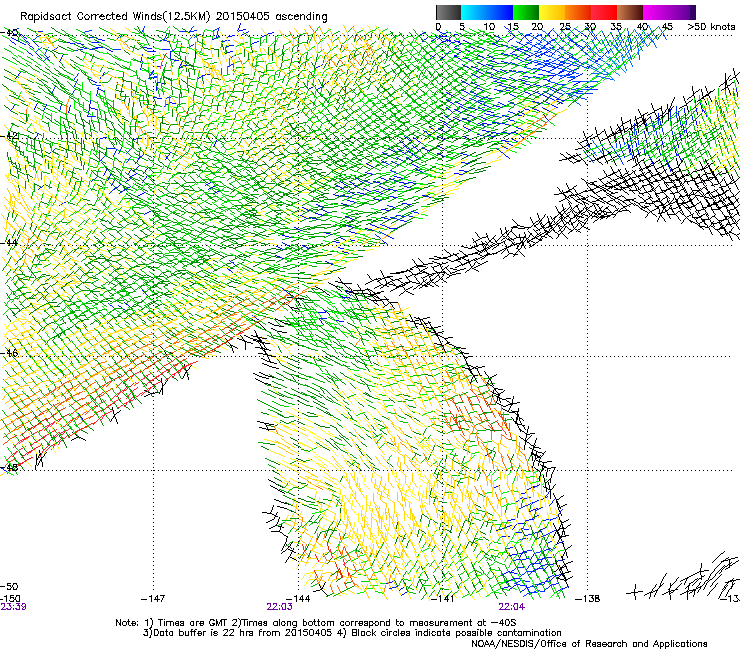Click the 'NOAA/NESDIS/Office of Research and Applications' credit
Screen dimensions: 740x650
[589, 644]
